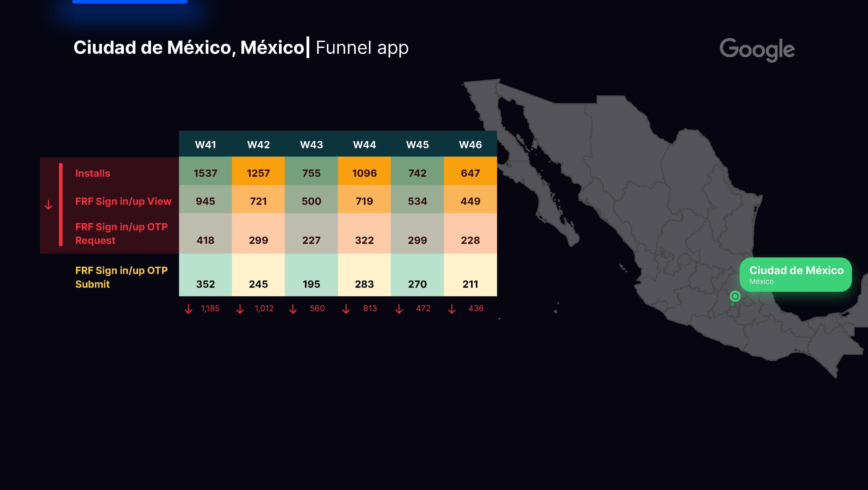Click the red down arrow beside 472
The image size is (868, 490).
399,309
